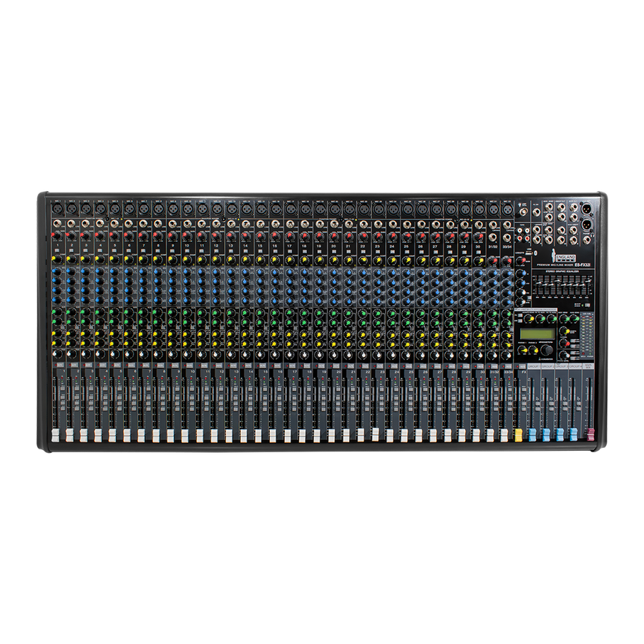This screenshot has width=644, height=644.
Task: Click the stereo graphic equalizer sliders
Action: click(x=562, y=286)
